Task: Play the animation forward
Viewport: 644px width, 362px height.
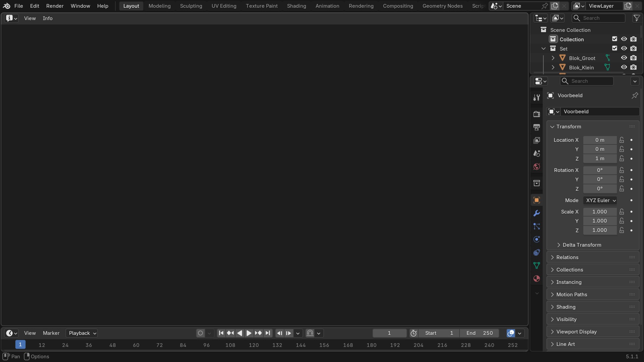Action: click(x=249, y=333)
